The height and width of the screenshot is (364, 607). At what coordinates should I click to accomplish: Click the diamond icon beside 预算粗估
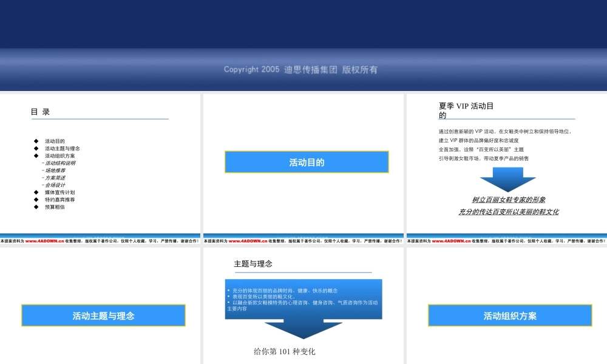pos(36,207)
